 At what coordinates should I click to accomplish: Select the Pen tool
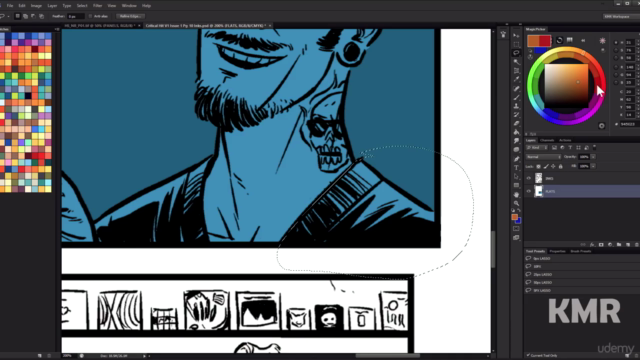coord(516,159)
